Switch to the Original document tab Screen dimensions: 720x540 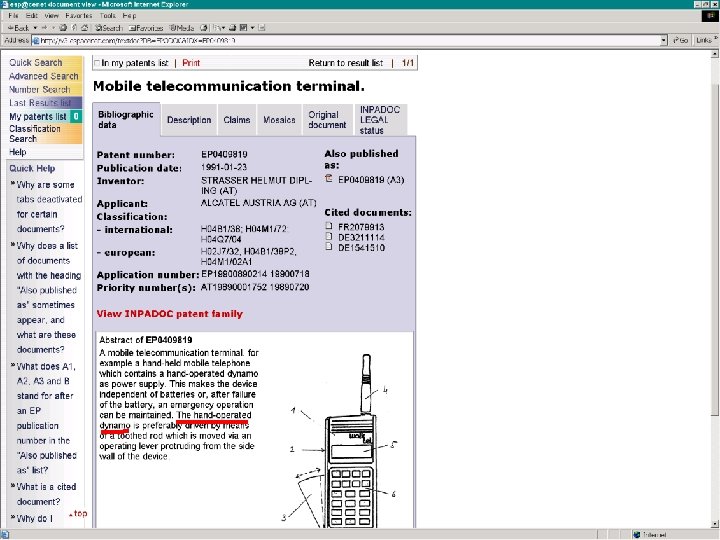pyautogui.click(x=327, y=120)
